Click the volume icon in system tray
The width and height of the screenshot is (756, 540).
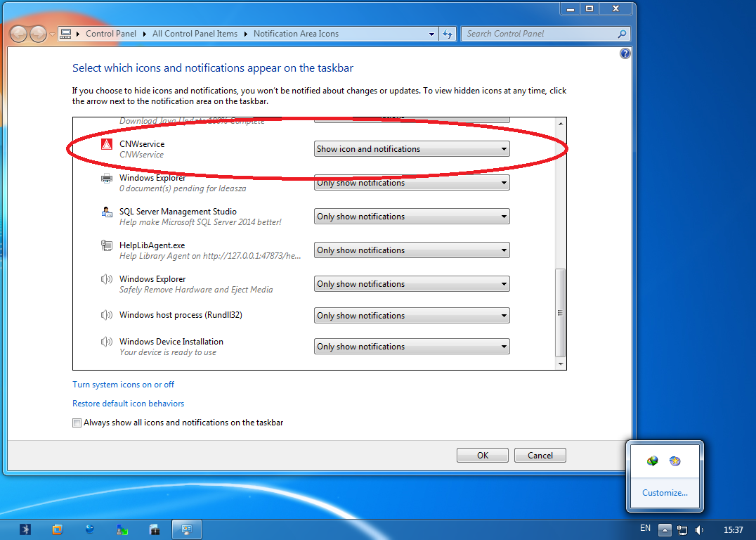pos(700,530)
